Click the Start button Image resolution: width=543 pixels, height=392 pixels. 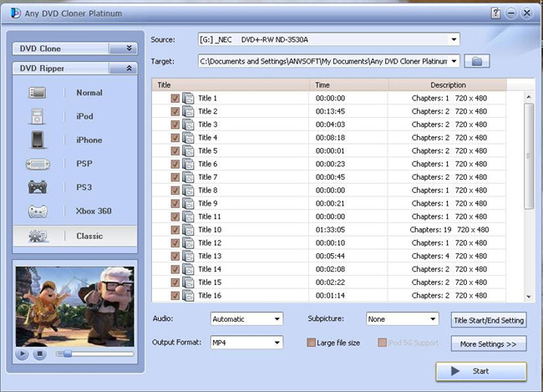(x=481, y=371)
